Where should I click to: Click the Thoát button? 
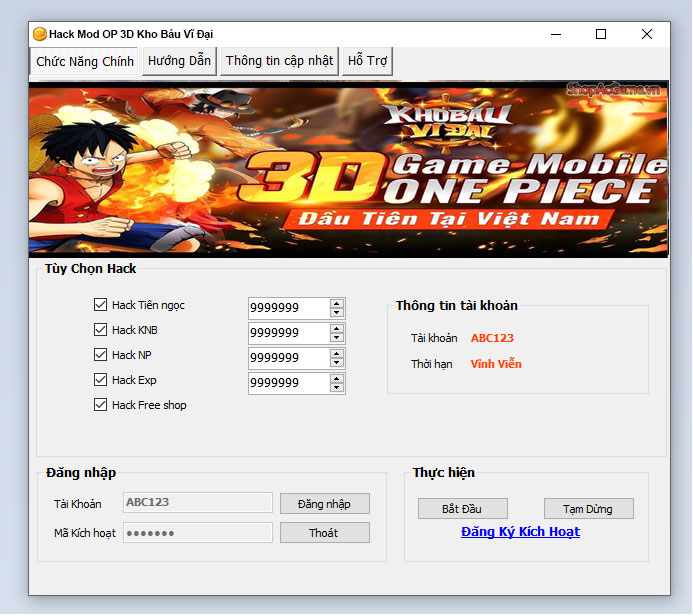325,533
